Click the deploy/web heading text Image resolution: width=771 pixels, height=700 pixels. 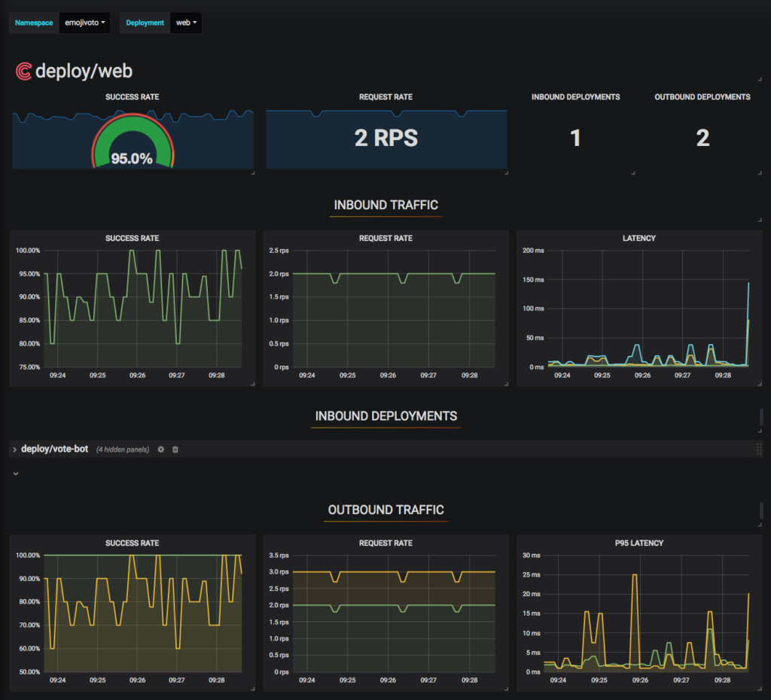[x=84, y=72]
